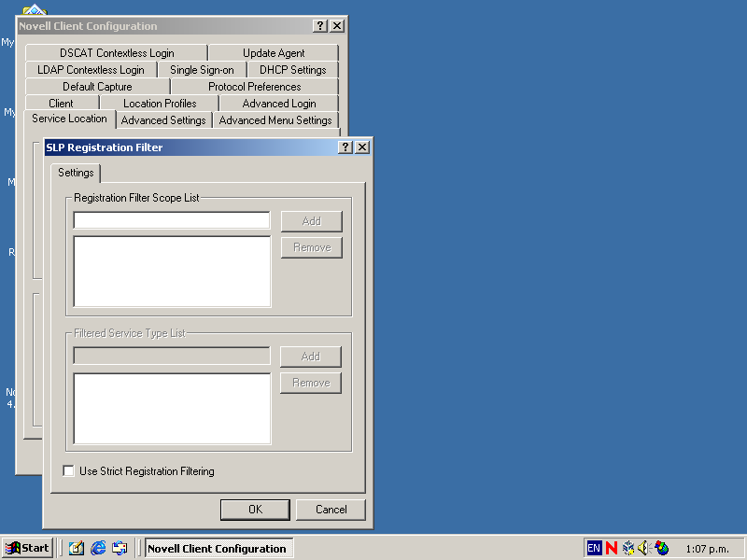This screenshot has width=747, height=560.
Task: Open Internet Explorer from Quick Launch
Action: (98, 548)
